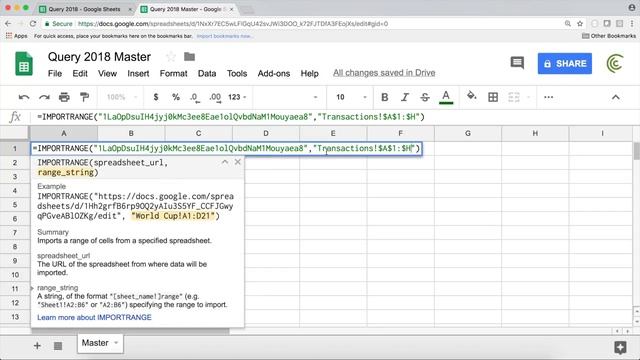Viewport: 640px width, 360px height.
Task: Increase decimal places button
Action: [x=215, y=98]
